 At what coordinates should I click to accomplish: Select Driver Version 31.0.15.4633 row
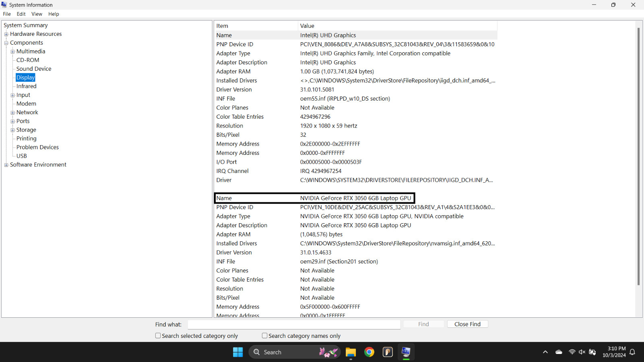[356, 253]
